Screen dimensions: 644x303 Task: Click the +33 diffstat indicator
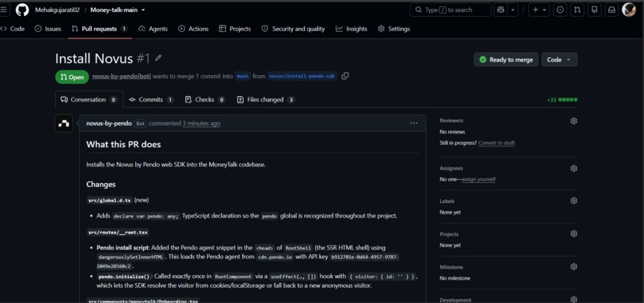[x=562, y=100]
